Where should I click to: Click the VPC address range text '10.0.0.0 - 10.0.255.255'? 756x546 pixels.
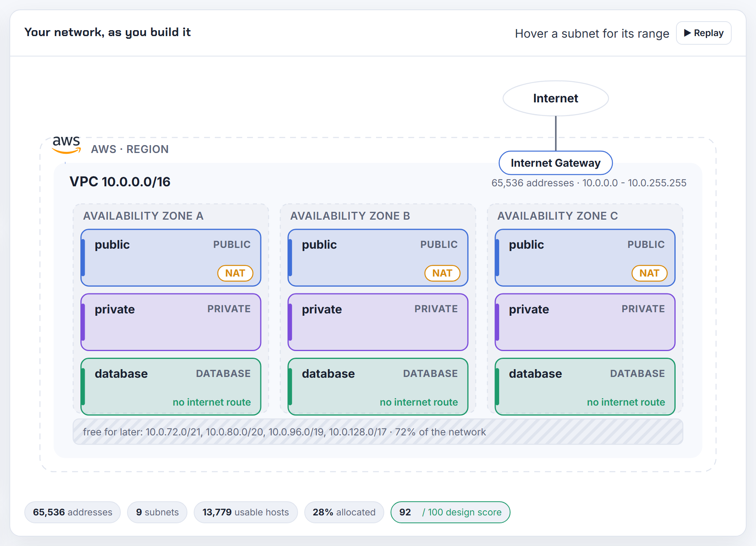pyautogui.click(x=634, y=183)
